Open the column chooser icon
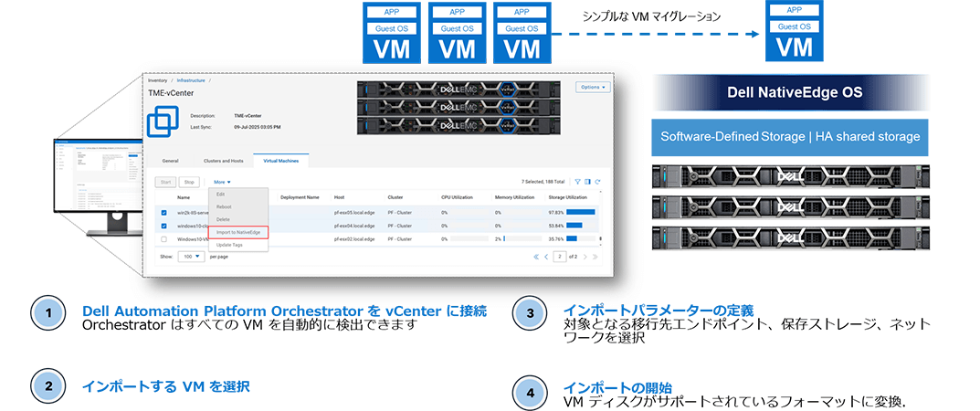This screenshot has width=980, height=411. pyautogui.click(x=587, y=182)
